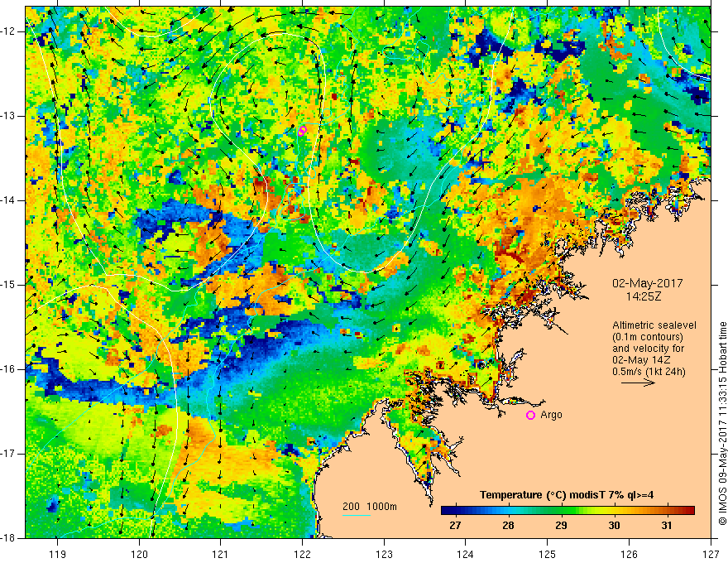Click the '02-May 14Z' caption line
Image resolution: width=728 pixels, height=563 pixels.
[642, 359]
